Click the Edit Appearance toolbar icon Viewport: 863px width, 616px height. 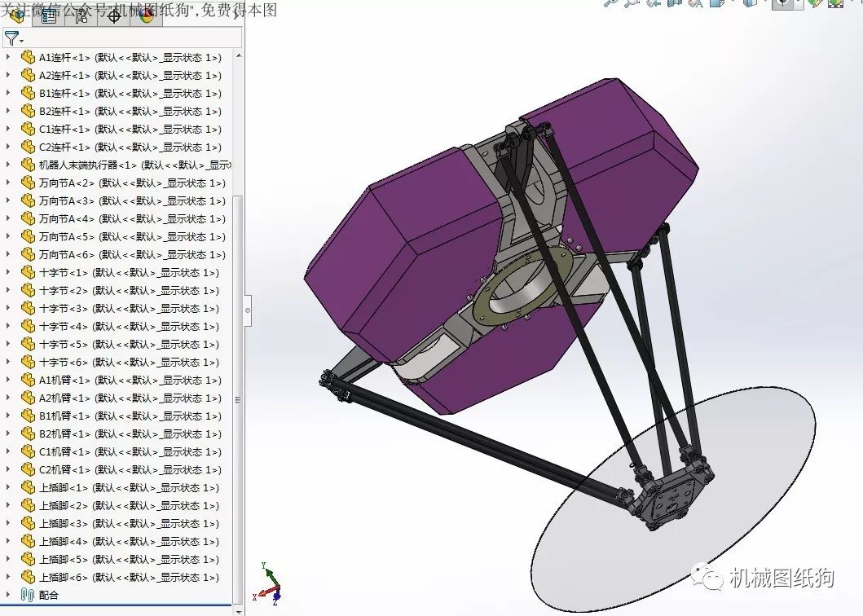click(x=815, y=2)
